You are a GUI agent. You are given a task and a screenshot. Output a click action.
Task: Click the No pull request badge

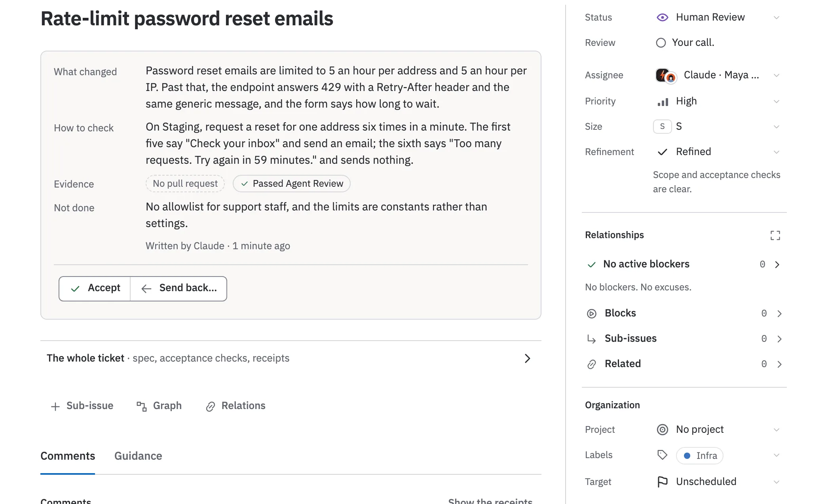[185, 184]
